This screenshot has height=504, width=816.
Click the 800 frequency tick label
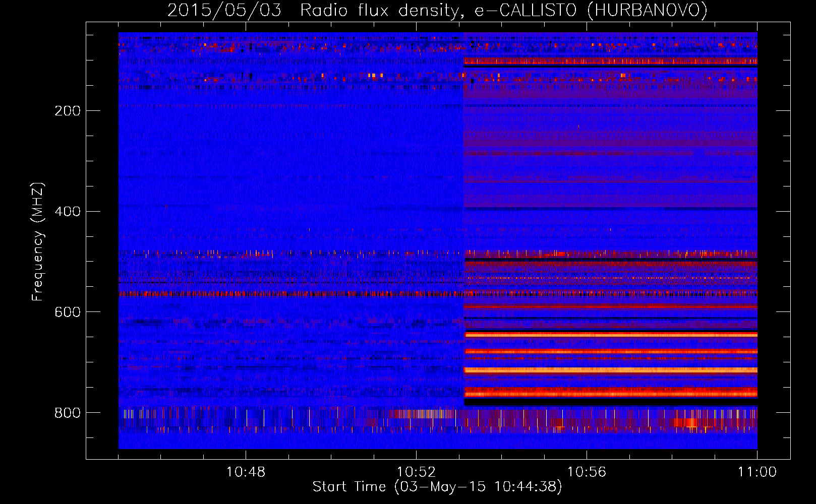point(68,413)
